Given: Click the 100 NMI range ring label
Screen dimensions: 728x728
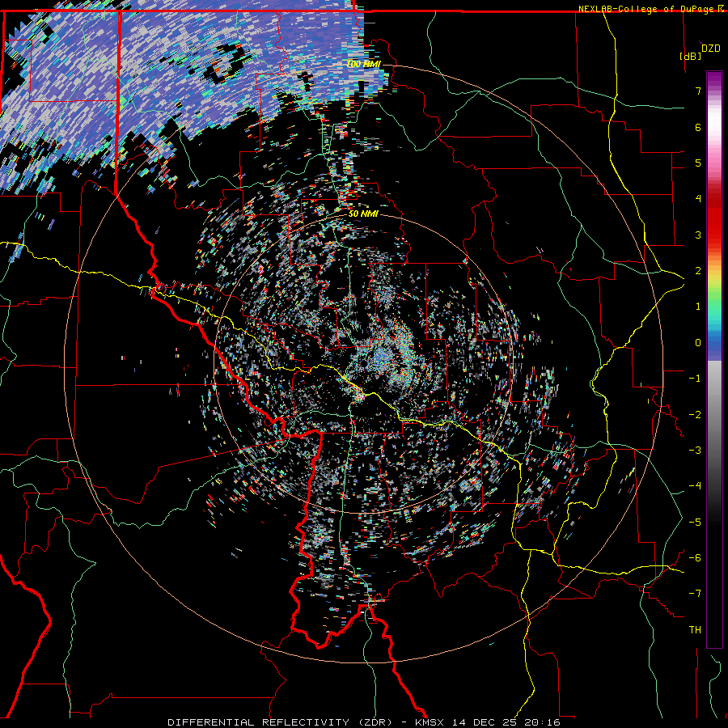Looking at the screenshot, I should 363,64.
